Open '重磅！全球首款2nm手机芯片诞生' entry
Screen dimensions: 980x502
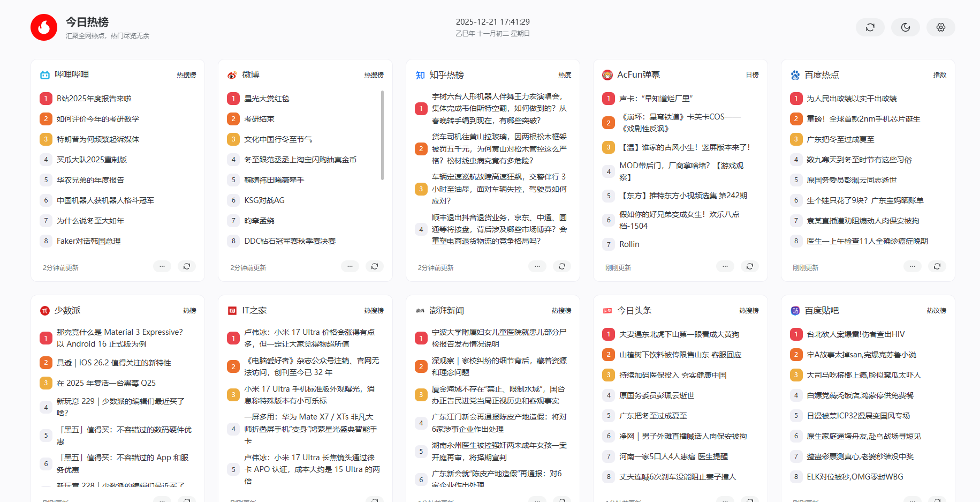[x=864, y=119]
